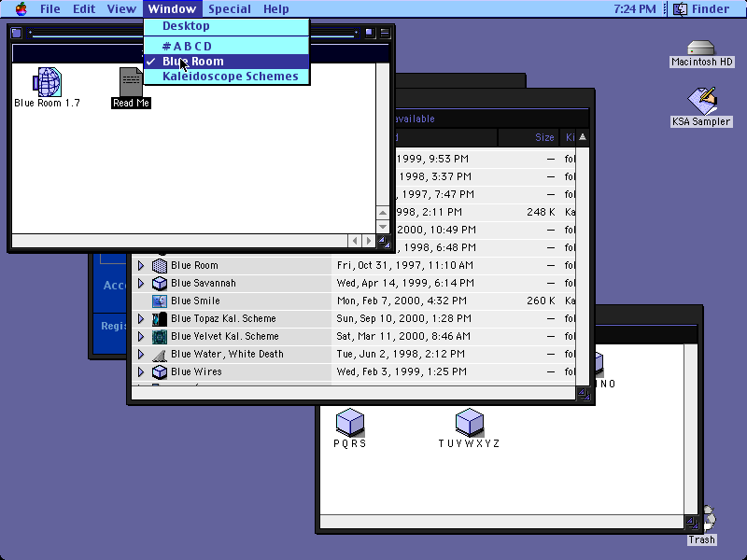The width and height of the screenshot is (747, 560).
Task: Expand the Blue Topaz Kal. Scheme folder
Action: (141, 318)
